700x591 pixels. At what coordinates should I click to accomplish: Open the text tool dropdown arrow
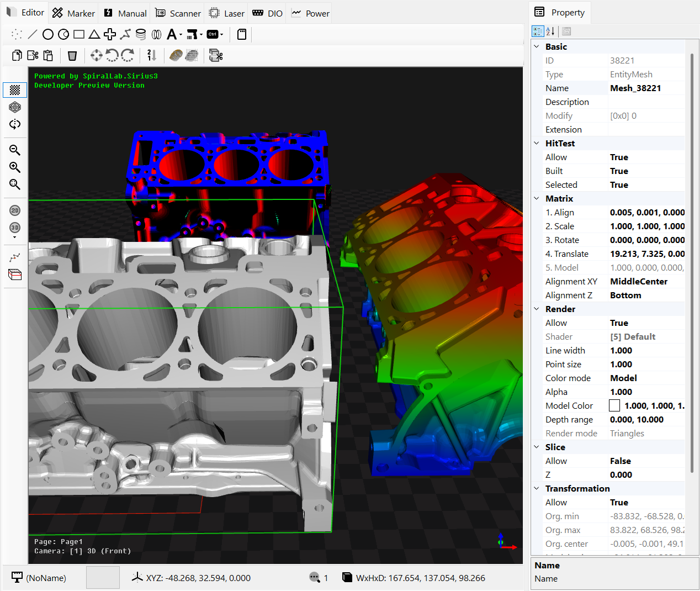(x=181, y=35)
